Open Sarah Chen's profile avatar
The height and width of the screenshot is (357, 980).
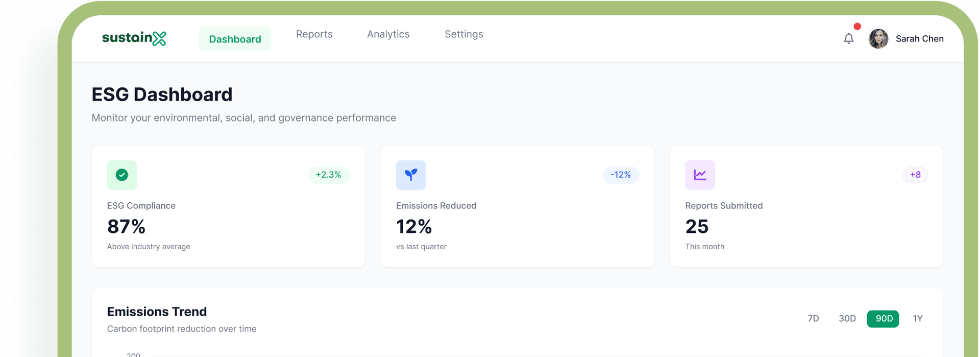coord(878,38)
